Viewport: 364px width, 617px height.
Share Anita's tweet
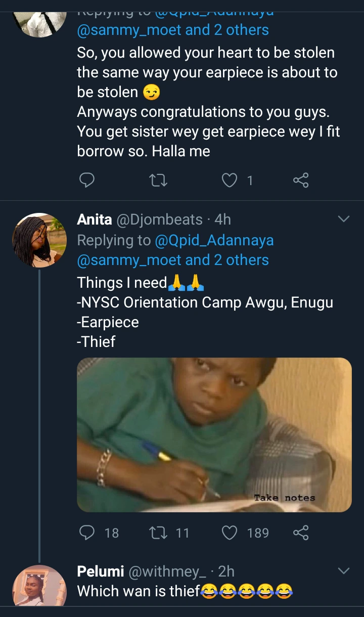pos(301,532)
